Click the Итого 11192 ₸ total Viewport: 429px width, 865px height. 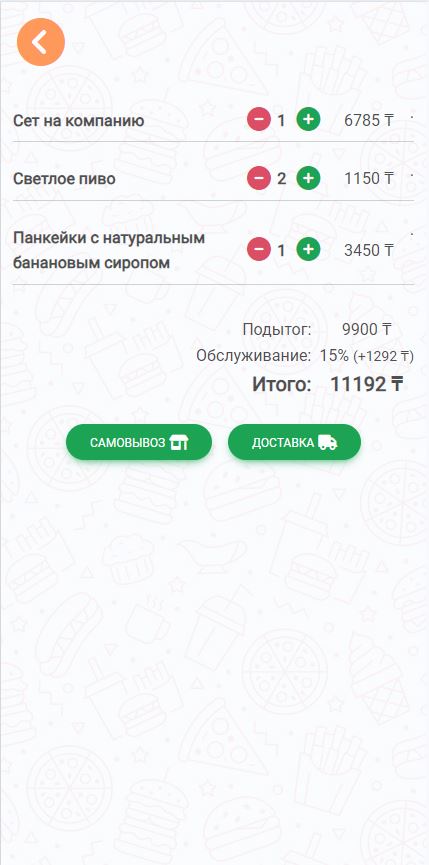pos(328,385)
